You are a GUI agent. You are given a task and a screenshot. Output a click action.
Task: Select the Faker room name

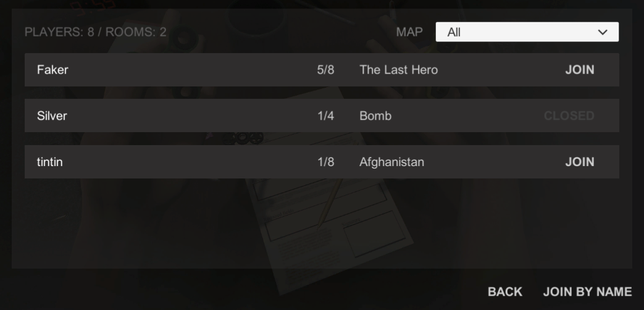tap(52, 70)
